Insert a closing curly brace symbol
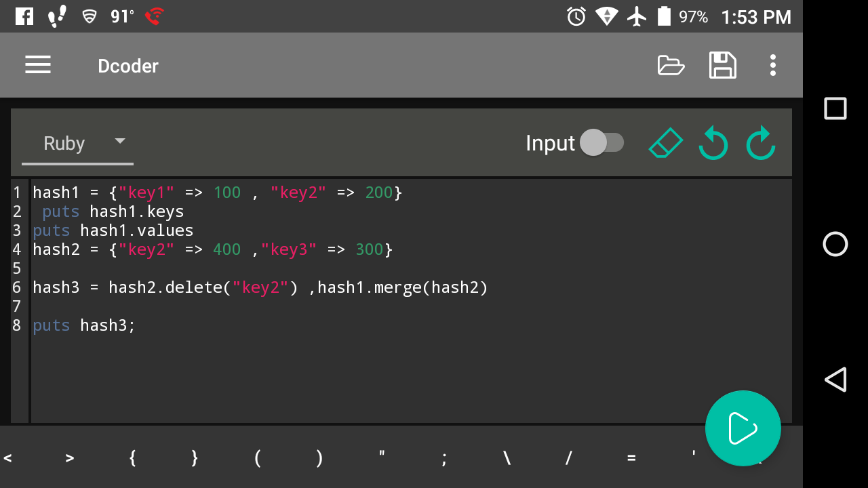Image resolution: width=868 pixels, height=488 pixels. tap(195, 458)
